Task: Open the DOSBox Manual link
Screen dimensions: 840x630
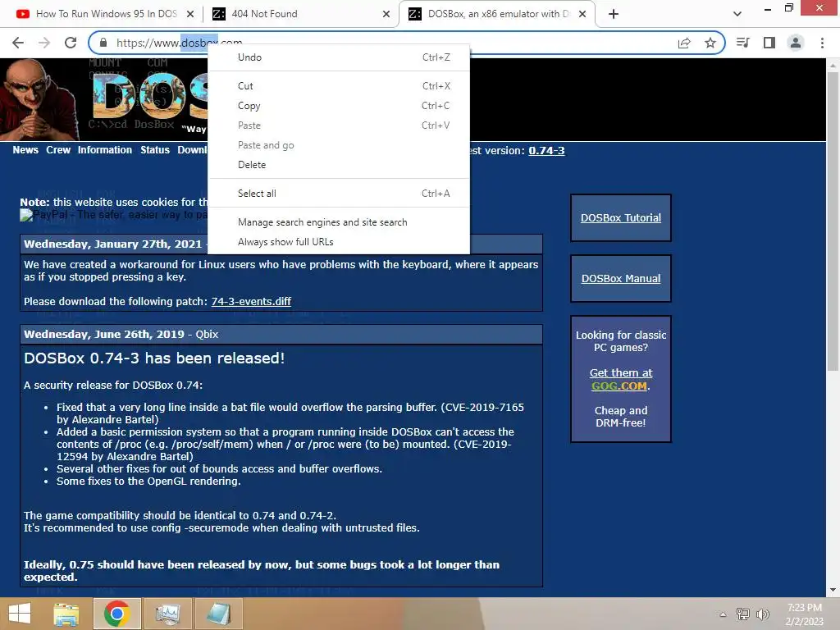Action: 620,278
